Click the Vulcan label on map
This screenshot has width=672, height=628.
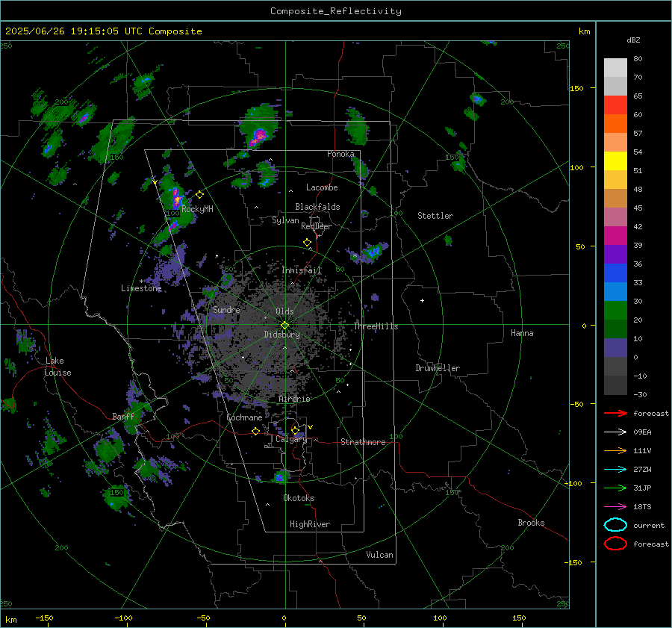point(380,555)
